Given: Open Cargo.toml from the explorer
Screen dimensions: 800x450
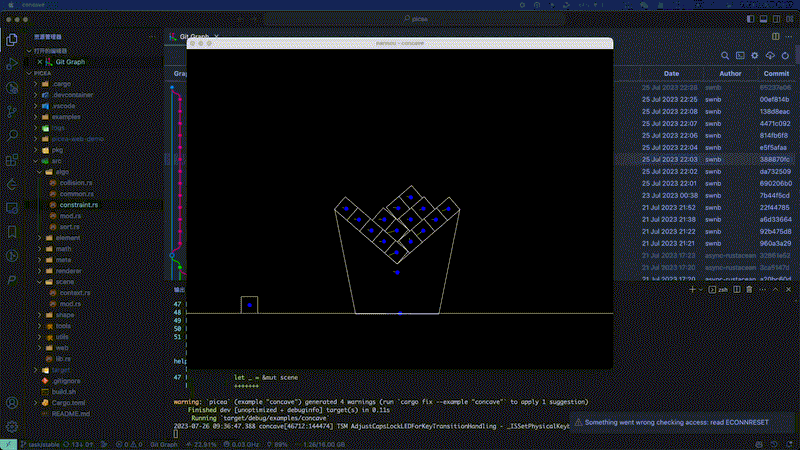Looking at the screenshot, I should click(66, 402).
